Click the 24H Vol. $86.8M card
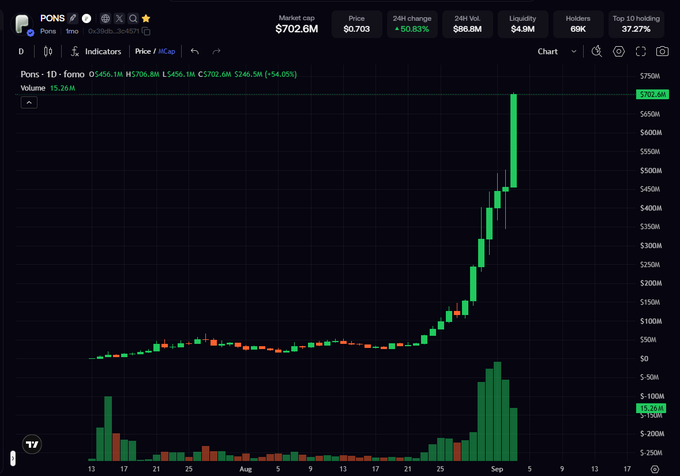Image resolution: width=680 pixels, height=476 pixels. point(468,24)
